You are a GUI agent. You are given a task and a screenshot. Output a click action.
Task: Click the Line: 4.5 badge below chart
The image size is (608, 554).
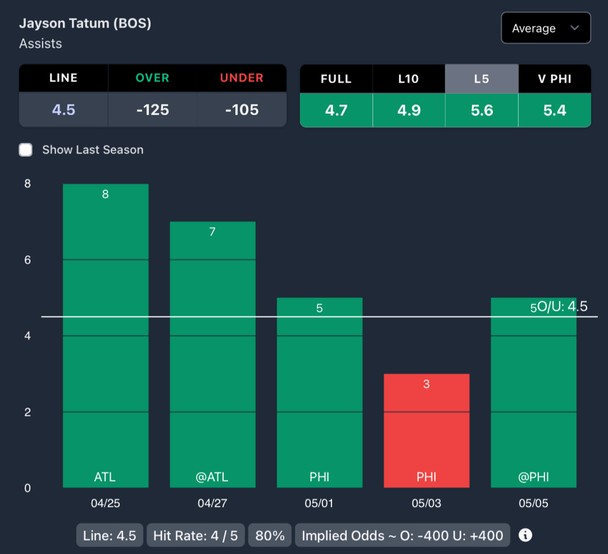pyautogui.click(x=110, y=535)
